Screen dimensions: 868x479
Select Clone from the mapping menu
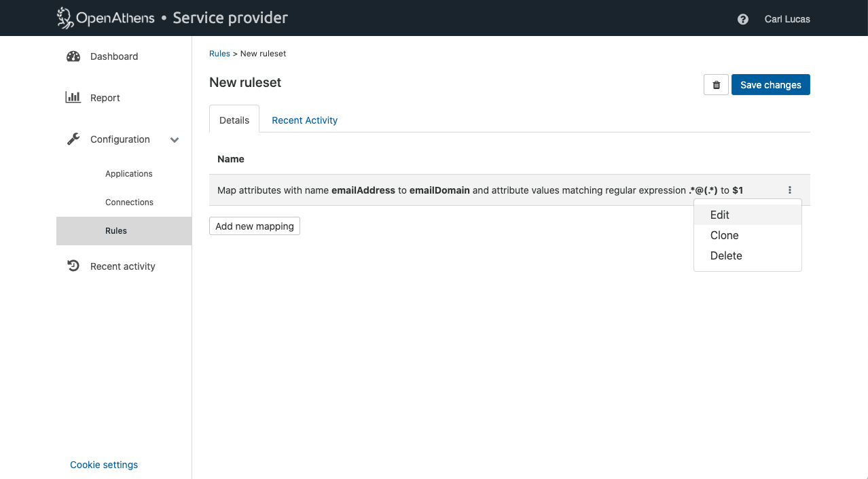[724, 235]
